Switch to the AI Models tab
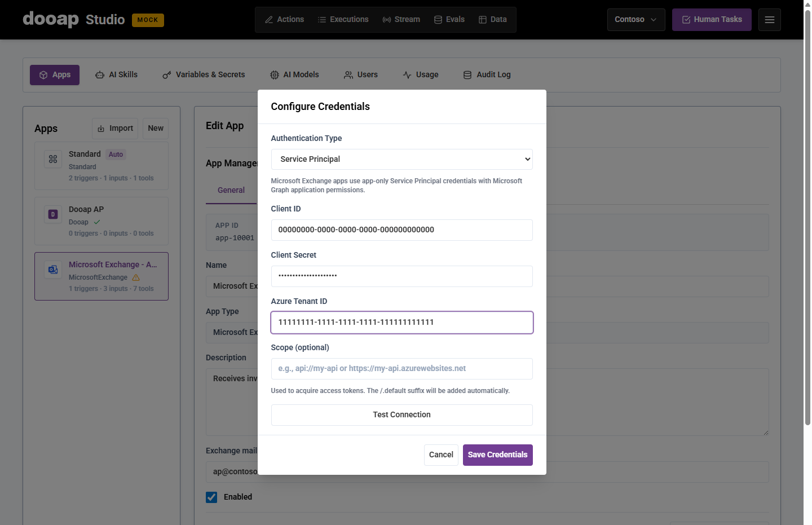The width and height of the screenshot is (812, 525). pos(294,75)
